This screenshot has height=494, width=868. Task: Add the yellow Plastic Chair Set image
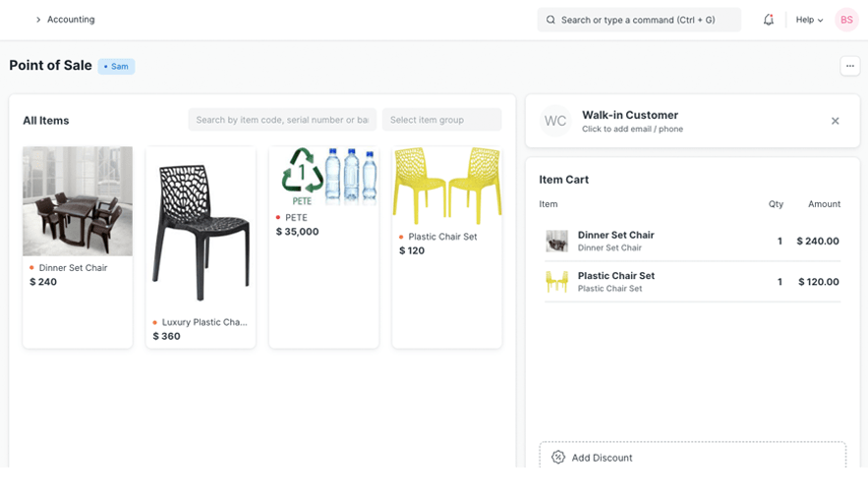(x=446, y=186)
